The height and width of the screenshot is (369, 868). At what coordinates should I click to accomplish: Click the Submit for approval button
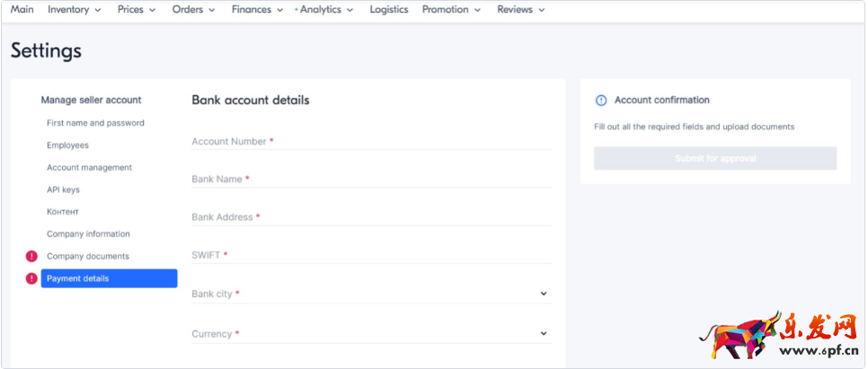coord(714,159)
